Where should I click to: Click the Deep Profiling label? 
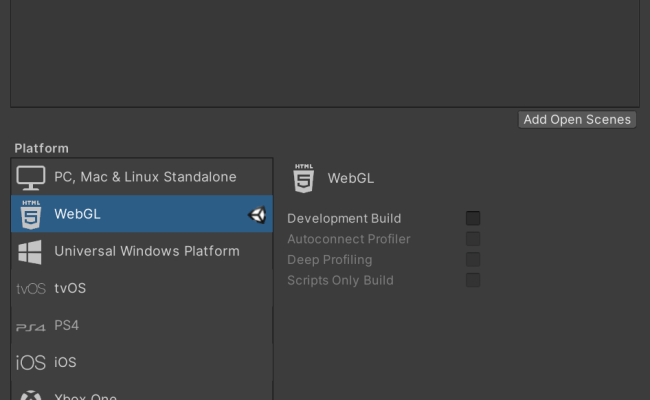click(330, 260)
